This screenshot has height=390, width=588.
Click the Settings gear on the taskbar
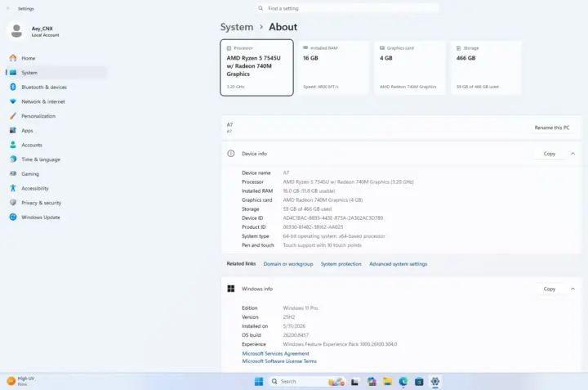435,382
